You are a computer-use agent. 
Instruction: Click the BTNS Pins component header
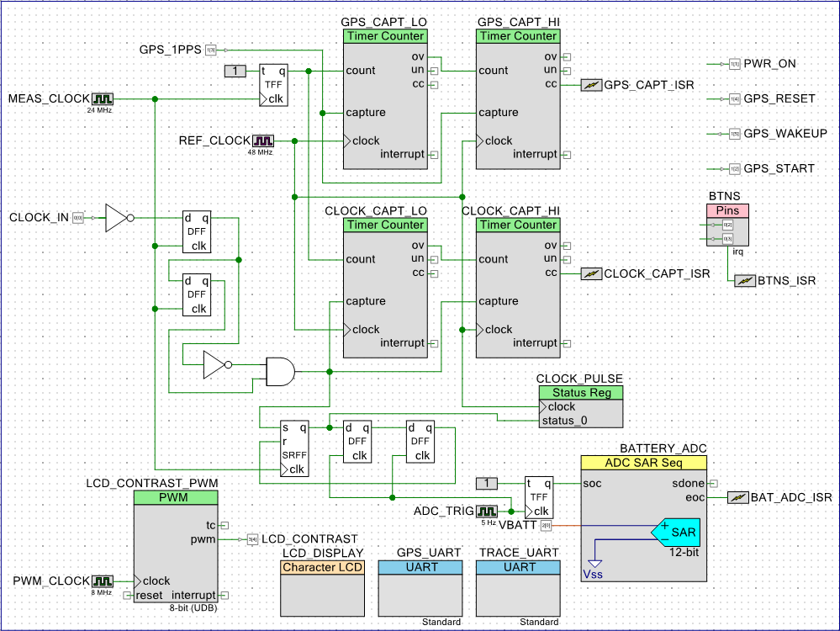(726, 209)
